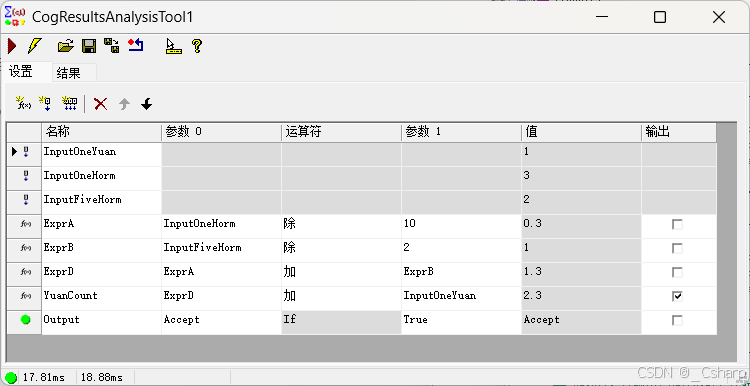The height and width of the screenshot is (386, 750).
Task: Select the ExprD row function icon
Action: (x=26, y=272)
